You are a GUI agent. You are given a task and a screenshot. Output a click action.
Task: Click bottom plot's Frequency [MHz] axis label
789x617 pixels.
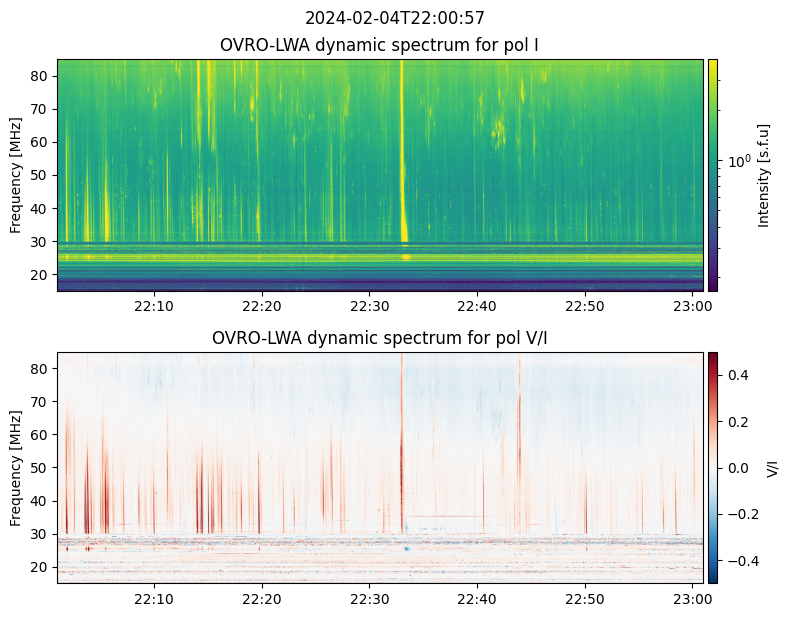pyautogui.click(x=16, y=467)
